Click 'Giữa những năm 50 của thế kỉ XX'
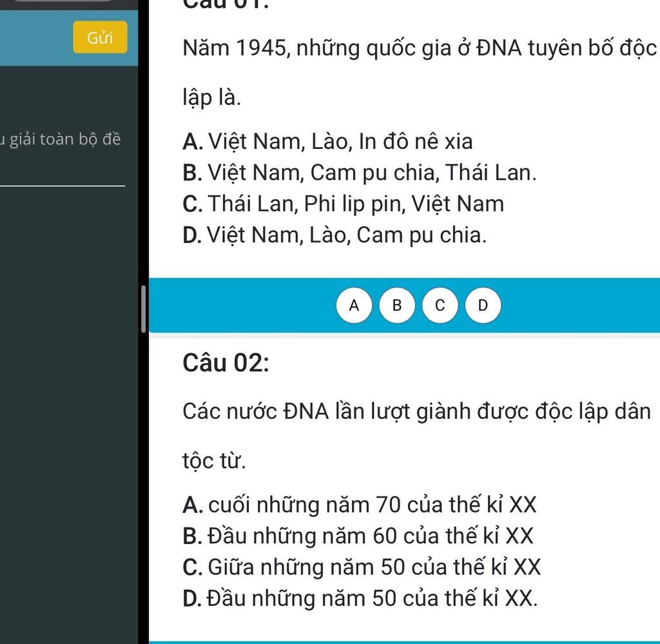 (362, 567)
